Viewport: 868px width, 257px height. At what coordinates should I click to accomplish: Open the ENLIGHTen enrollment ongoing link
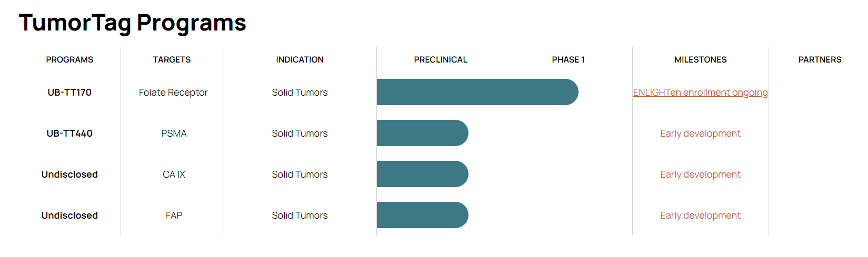700,92
